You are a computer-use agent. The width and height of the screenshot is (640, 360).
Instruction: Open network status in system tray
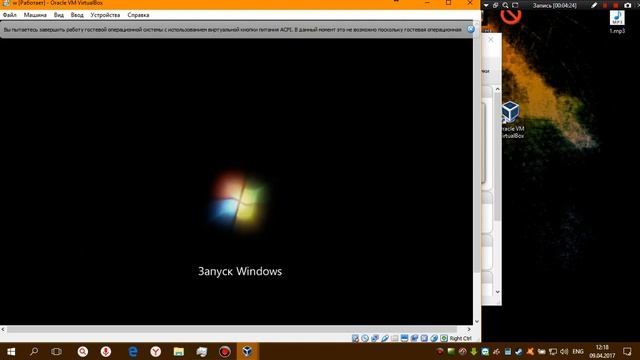[x=553, y=351]
